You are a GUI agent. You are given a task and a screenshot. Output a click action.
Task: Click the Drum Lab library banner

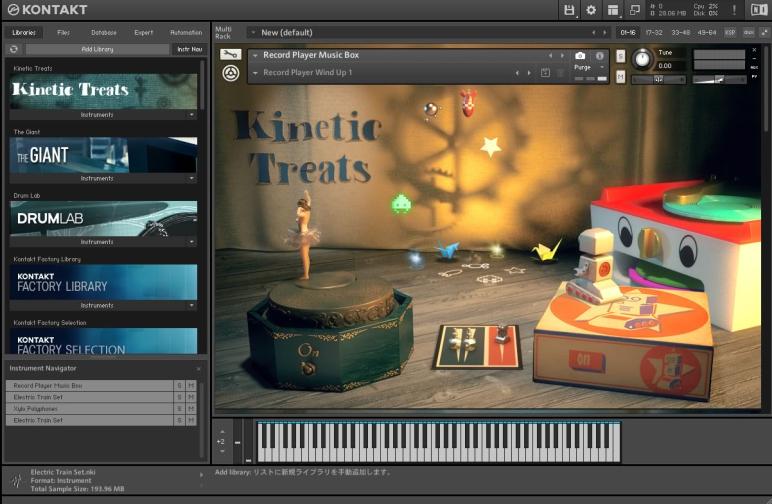[103, 219]
